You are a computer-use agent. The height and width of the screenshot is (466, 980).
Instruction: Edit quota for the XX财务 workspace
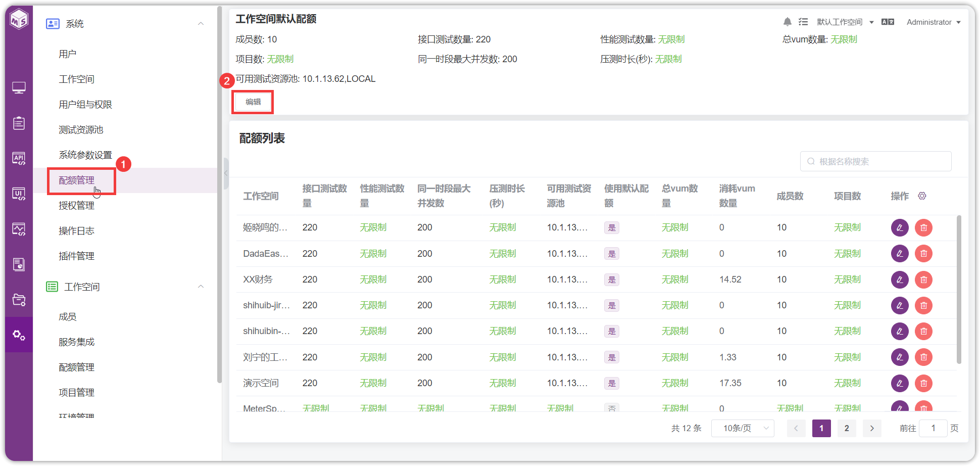tap(900, 279)
